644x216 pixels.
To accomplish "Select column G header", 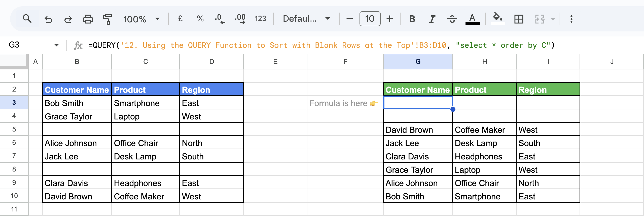I will (x=418, y=62).
